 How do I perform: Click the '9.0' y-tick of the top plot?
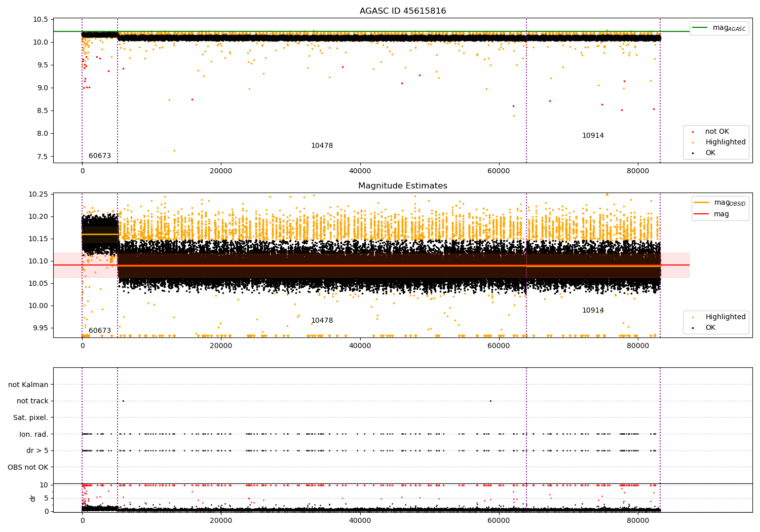(43, 88)
